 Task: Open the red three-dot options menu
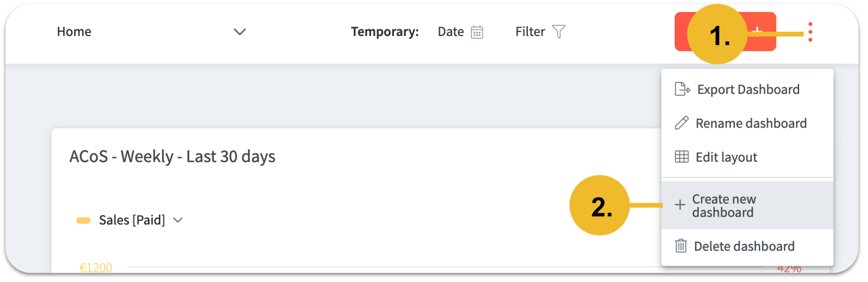[810, 32]
